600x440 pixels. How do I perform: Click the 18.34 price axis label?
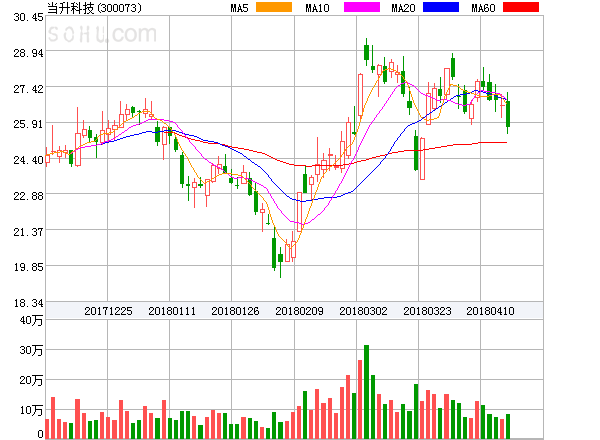click(28, 303)
